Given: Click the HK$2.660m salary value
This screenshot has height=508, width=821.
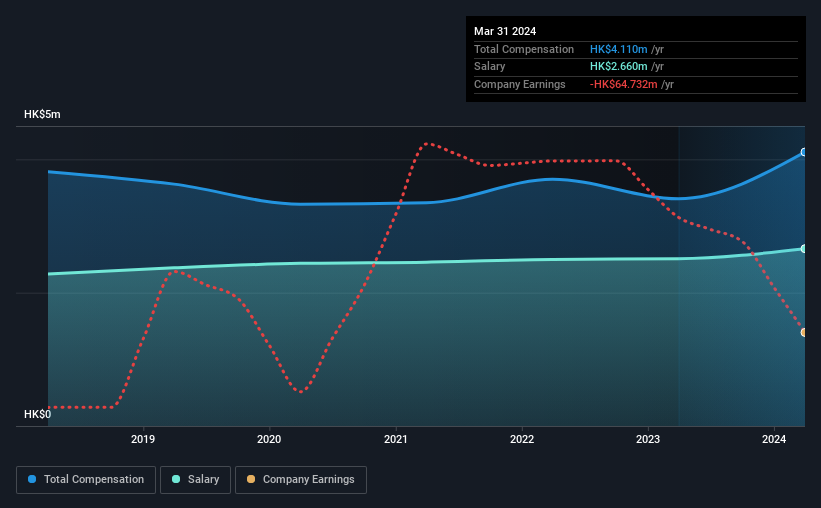Looking at the screenshot, I should click(x=618, y=67).
